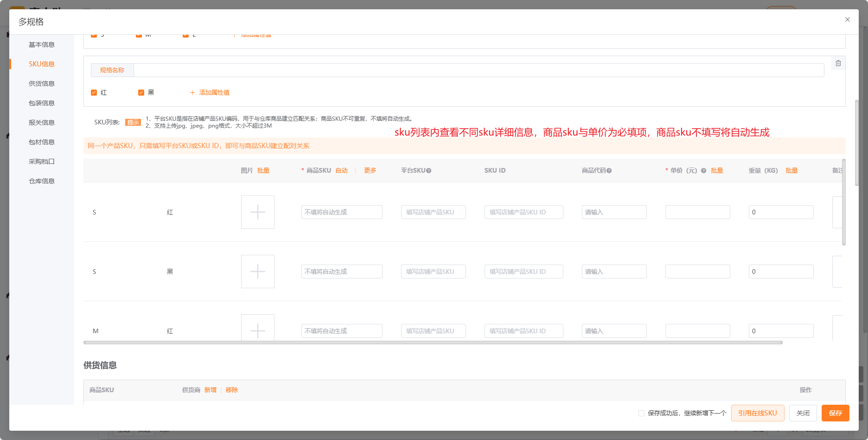This screenshot has width=868, height=440.
Task: Focus 重量 field in M 红 row
Action: (x=781, y=331)
